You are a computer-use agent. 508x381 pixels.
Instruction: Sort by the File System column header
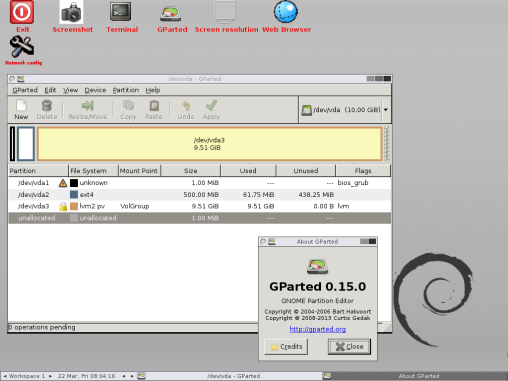coord(93,171)
